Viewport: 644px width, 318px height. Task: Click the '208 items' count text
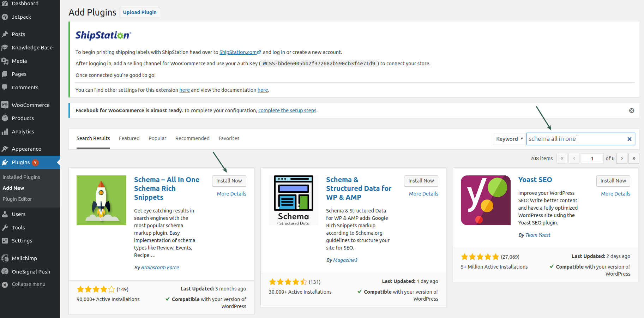(541, 158)
